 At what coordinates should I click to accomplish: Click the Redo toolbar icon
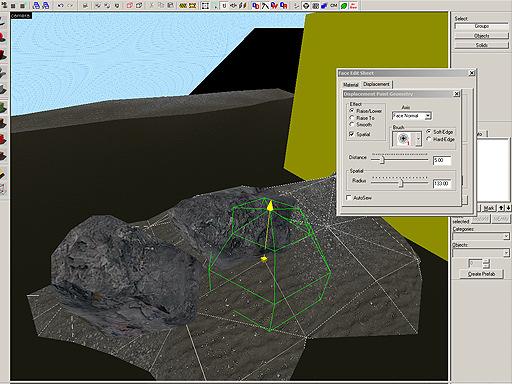coord(70,5)
